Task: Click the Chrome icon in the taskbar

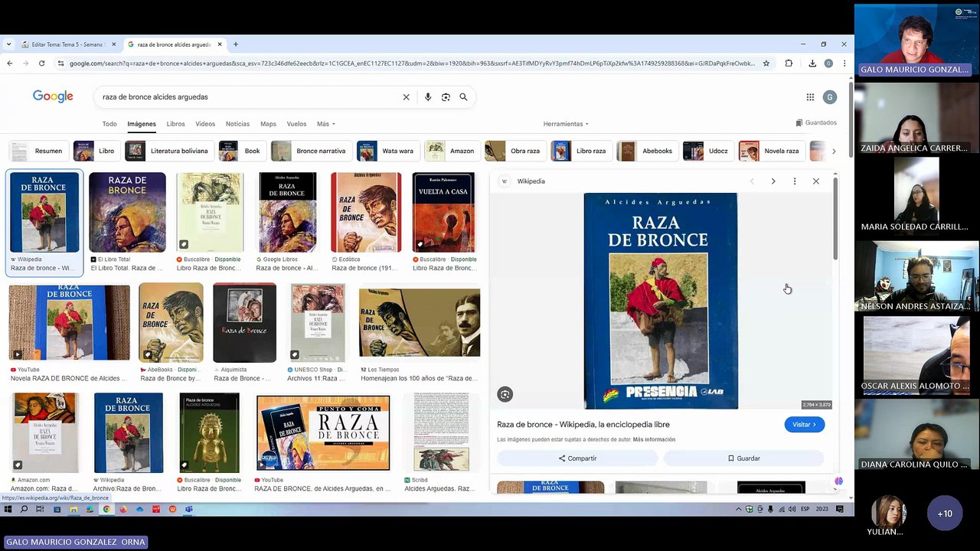Action: click(x=106, y=509)
